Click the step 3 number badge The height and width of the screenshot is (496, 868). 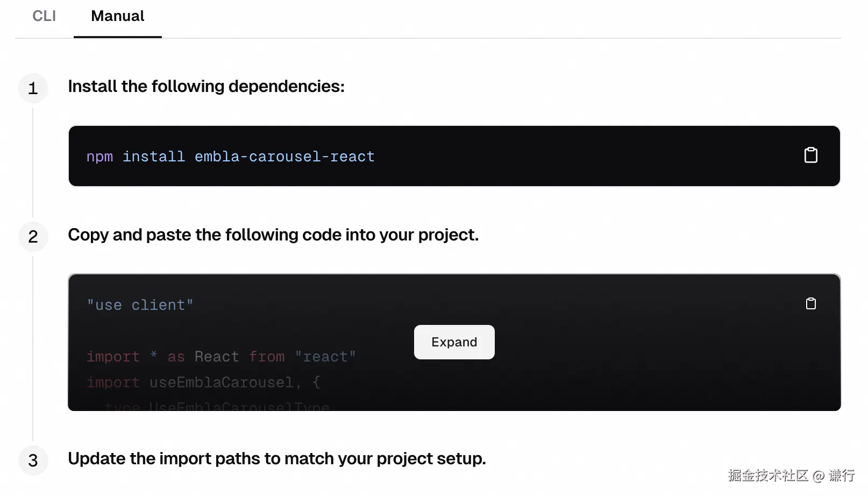coord(33,460)
